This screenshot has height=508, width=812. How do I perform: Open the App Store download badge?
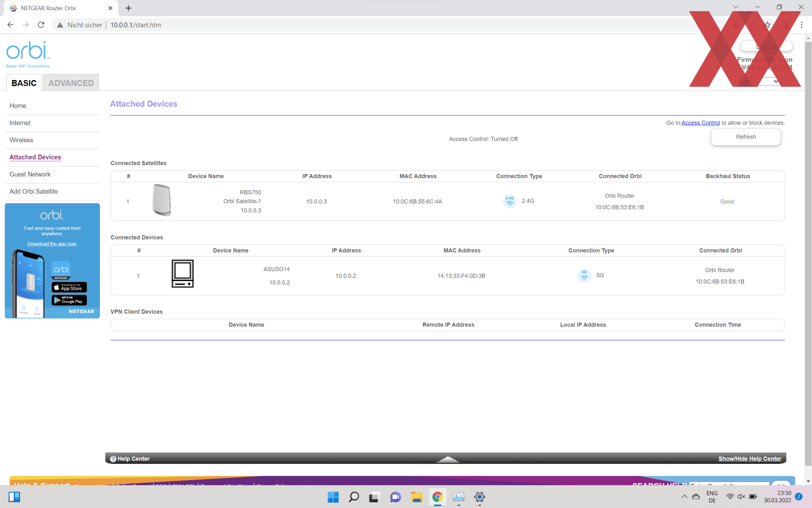[x=69, y=287]
